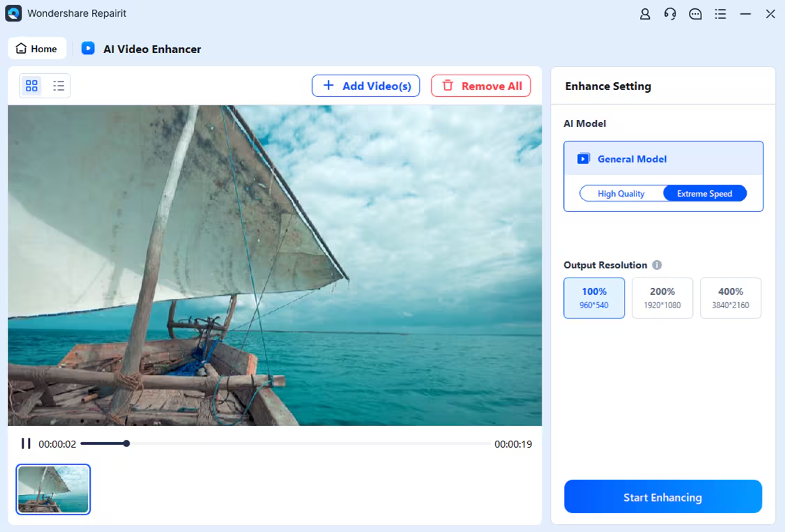Minimize the Repairit window
Image resolution: width=785 pixels, height=532 pixels.
pyautogui.click(x=745, y=14)
